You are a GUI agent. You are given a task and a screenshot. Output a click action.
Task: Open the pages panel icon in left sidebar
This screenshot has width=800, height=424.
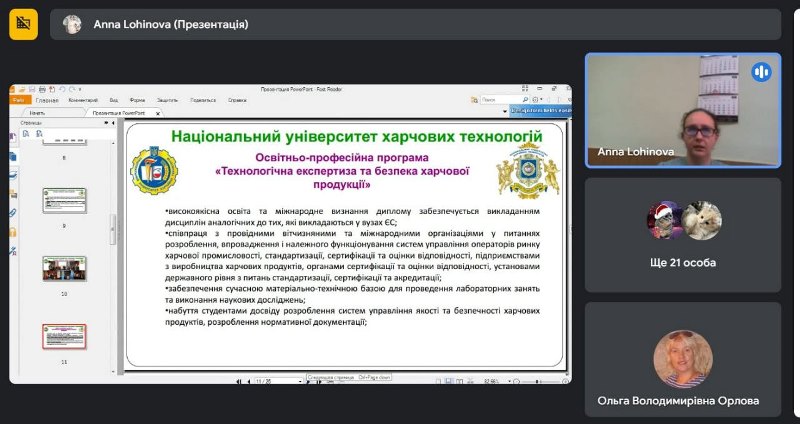tap(13, 156)
